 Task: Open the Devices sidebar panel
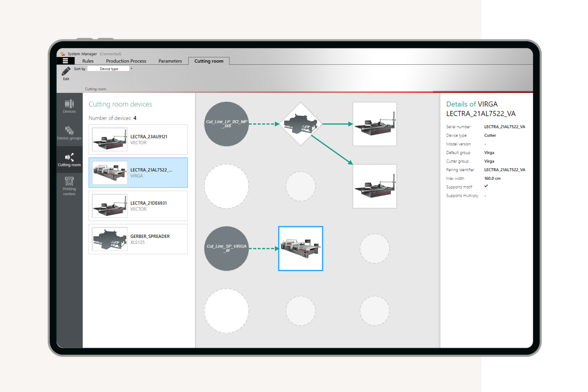69,106
